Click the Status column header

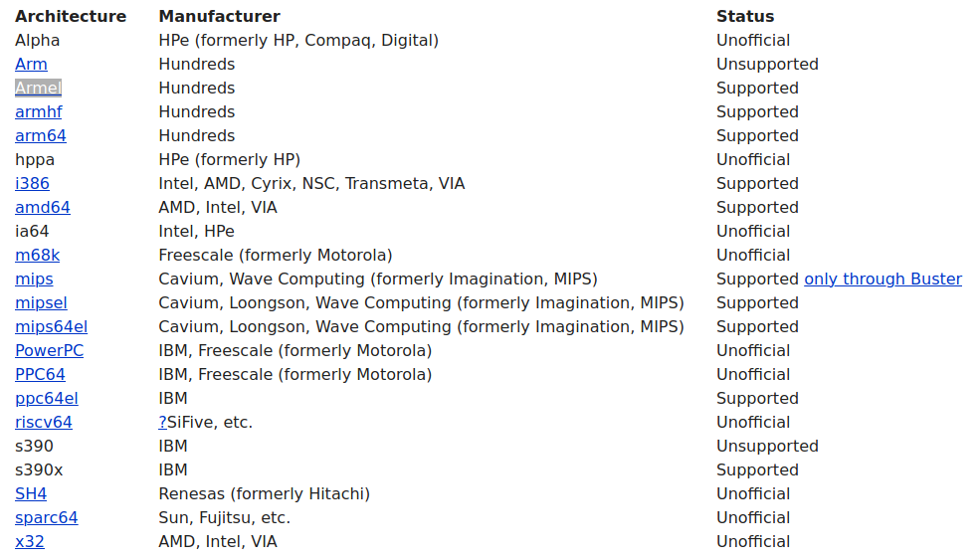(x=745, y=17)
